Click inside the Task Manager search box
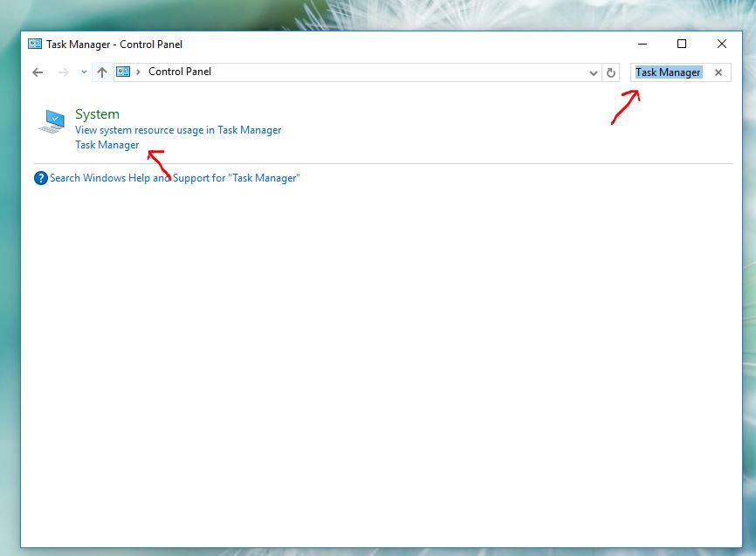 (671, 72)
